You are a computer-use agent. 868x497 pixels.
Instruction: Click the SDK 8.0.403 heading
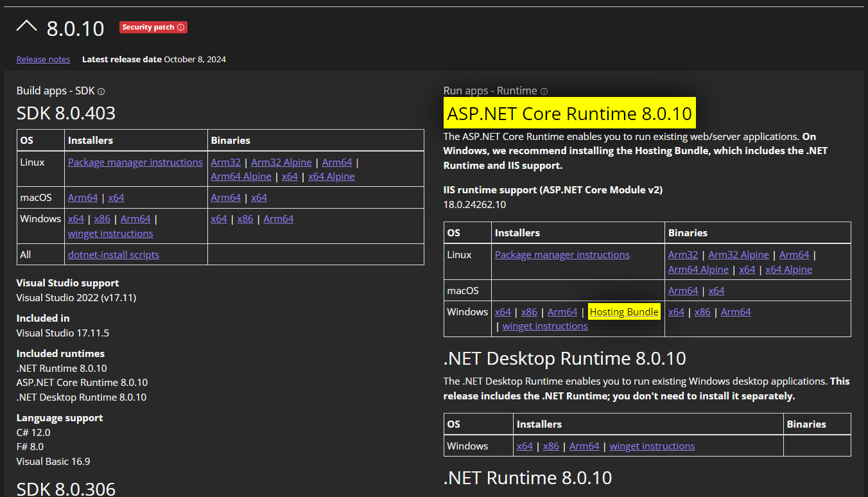pos(66,114)
